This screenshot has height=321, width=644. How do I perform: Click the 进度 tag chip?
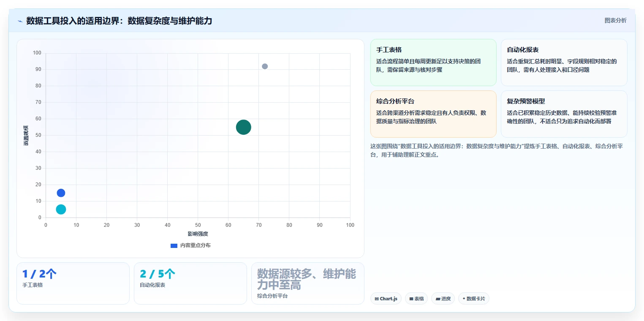443,299
